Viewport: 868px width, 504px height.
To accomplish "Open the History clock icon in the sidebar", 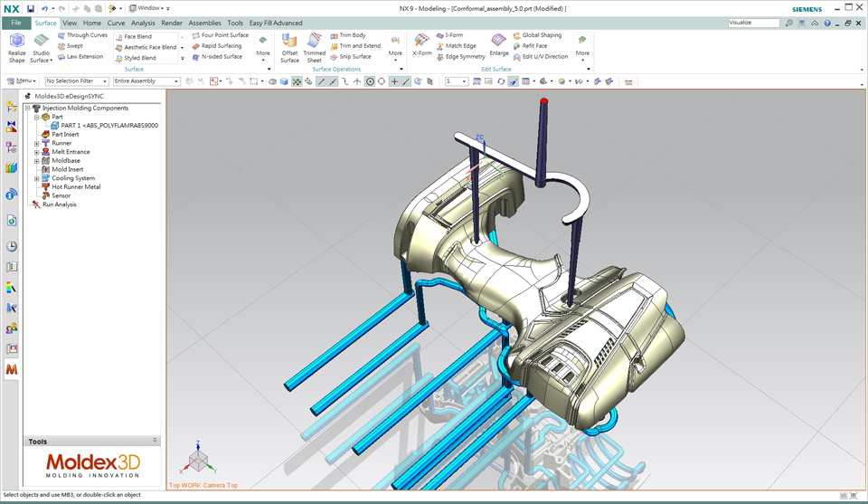I will point(12,246).
